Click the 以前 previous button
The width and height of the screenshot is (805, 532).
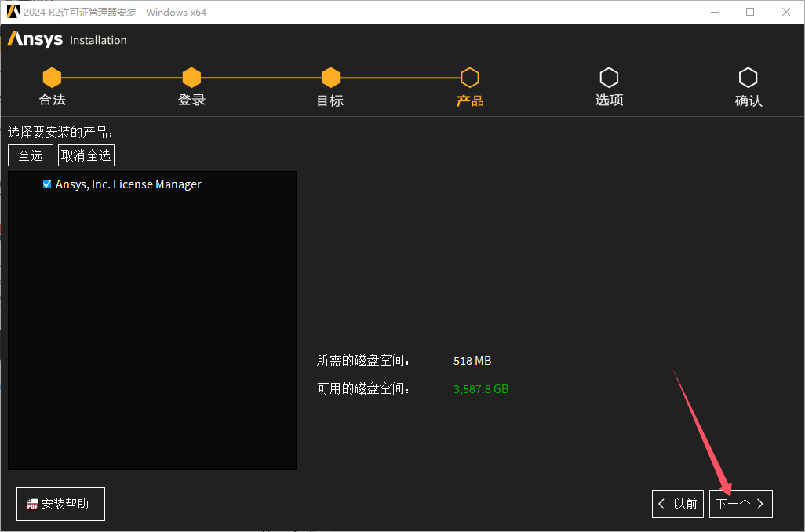pos(678,504)
